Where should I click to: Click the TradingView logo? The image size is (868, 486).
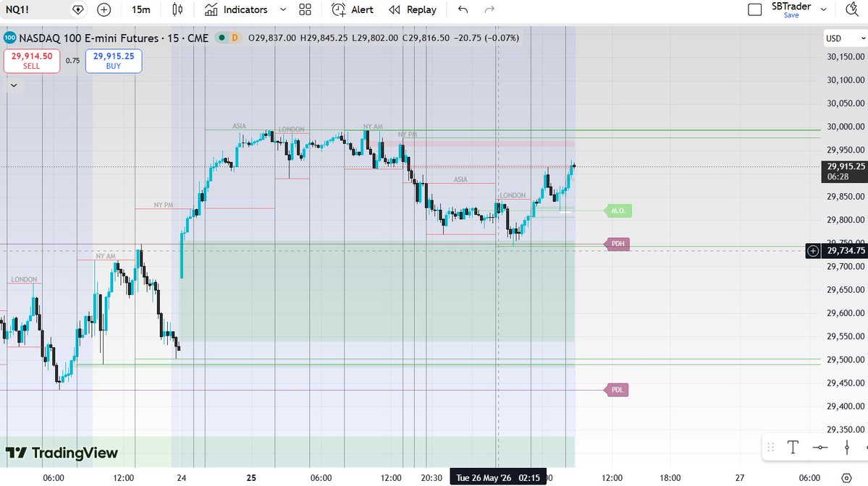[x=62, y=453]
